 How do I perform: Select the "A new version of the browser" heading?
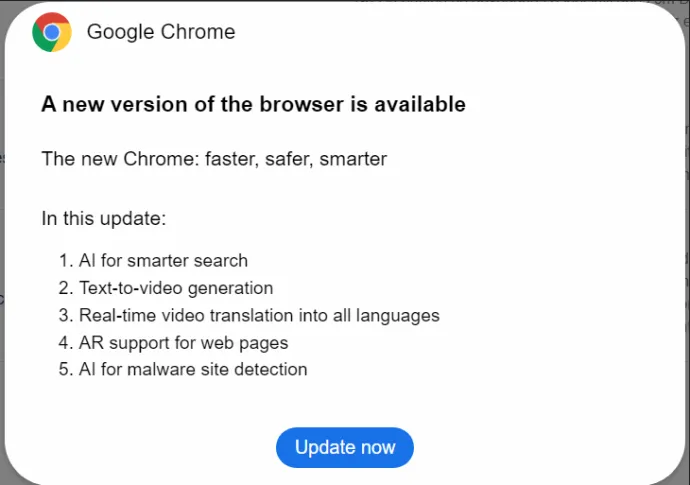[253, 104]
